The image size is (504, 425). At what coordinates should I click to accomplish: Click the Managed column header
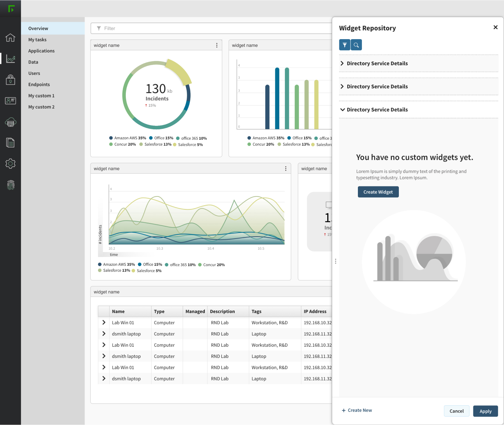click(195, 311)
